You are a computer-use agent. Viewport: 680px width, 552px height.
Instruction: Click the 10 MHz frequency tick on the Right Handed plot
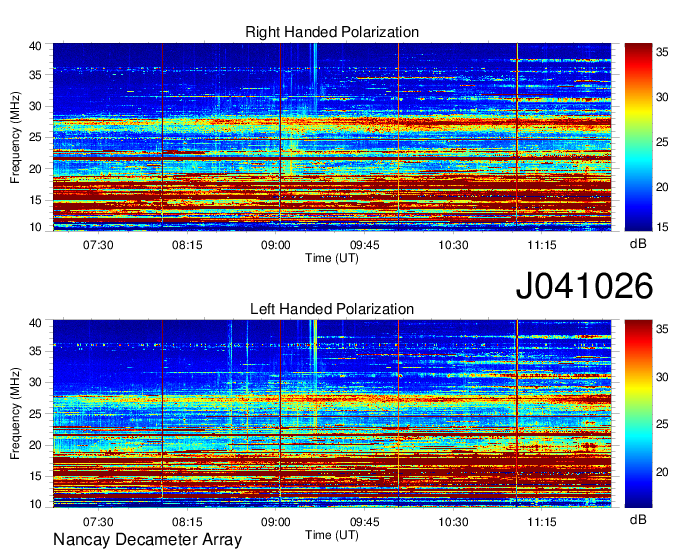click(x=35, y=227)
